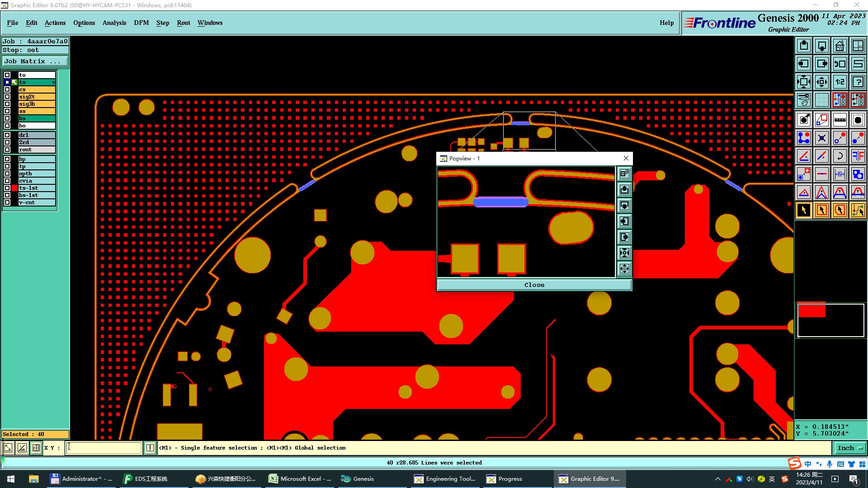Toggle the cs layer checkbox
The width and height of the screenshot is (868, 488).
coord(7,89)
